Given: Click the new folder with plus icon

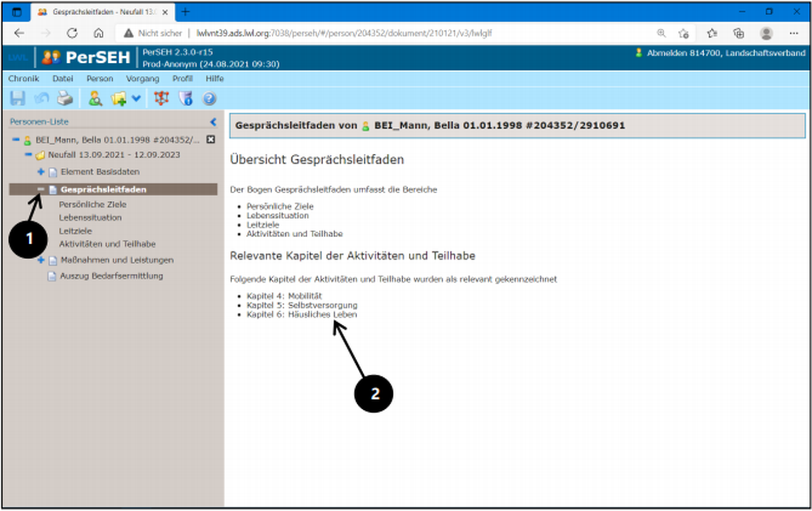Looking at the screenshot, I should 118,99.
